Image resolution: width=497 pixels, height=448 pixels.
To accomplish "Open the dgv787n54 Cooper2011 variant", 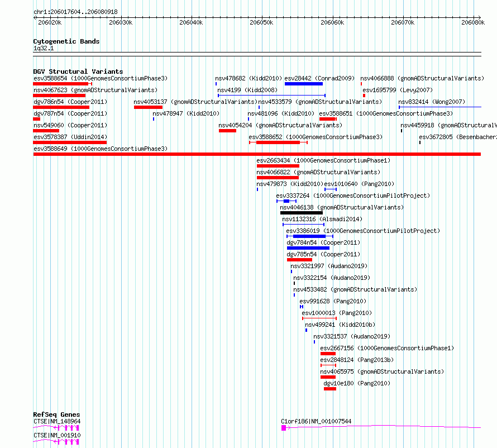I will [70, 113].
